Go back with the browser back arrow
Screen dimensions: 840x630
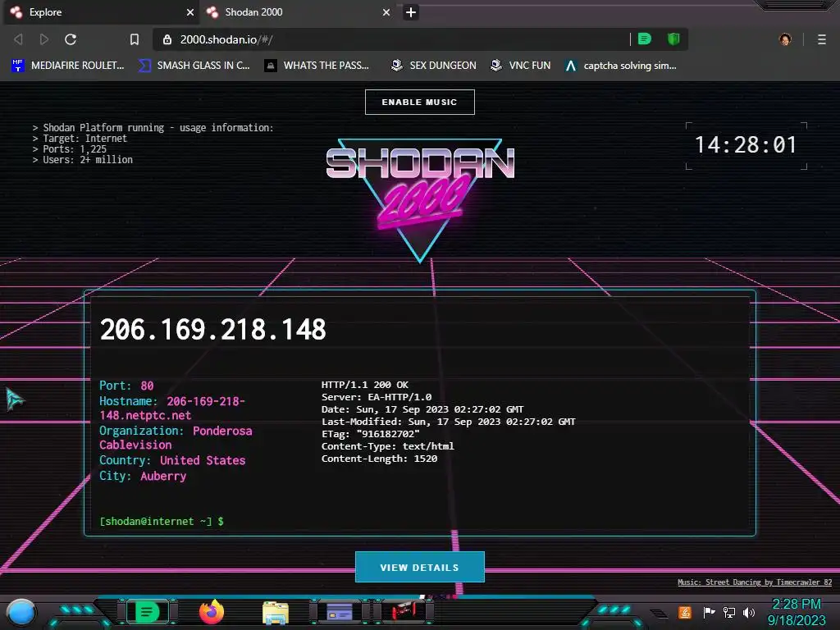[18, 39]
